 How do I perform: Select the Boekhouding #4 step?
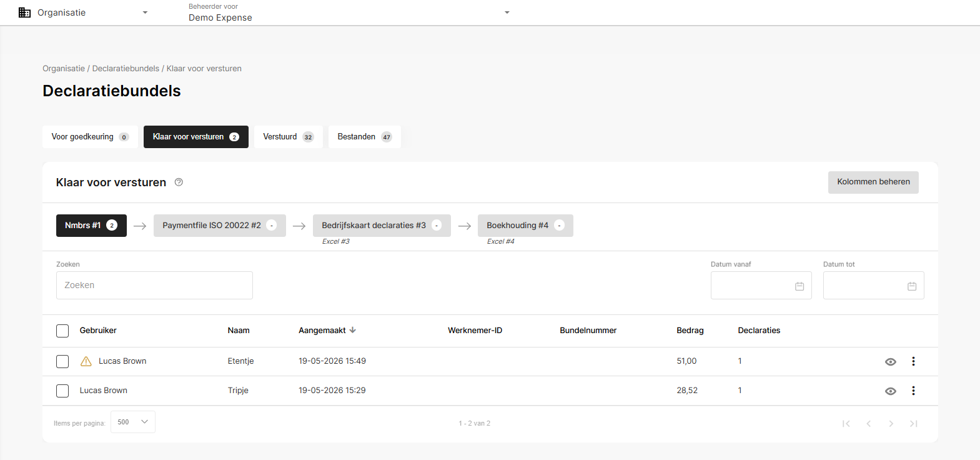point(525,226)
